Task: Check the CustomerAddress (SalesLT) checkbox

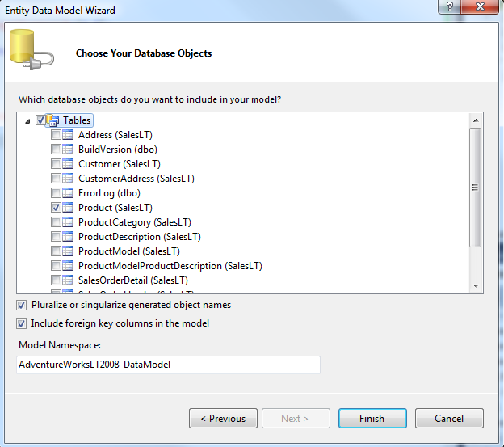Action: pos(56,179)
